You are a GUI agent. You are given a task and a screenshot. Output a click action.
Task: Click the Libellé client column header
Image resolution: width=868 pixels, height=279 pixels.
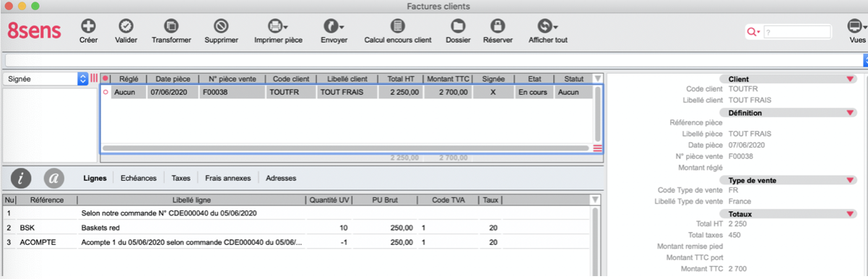(x=347, y=79)
